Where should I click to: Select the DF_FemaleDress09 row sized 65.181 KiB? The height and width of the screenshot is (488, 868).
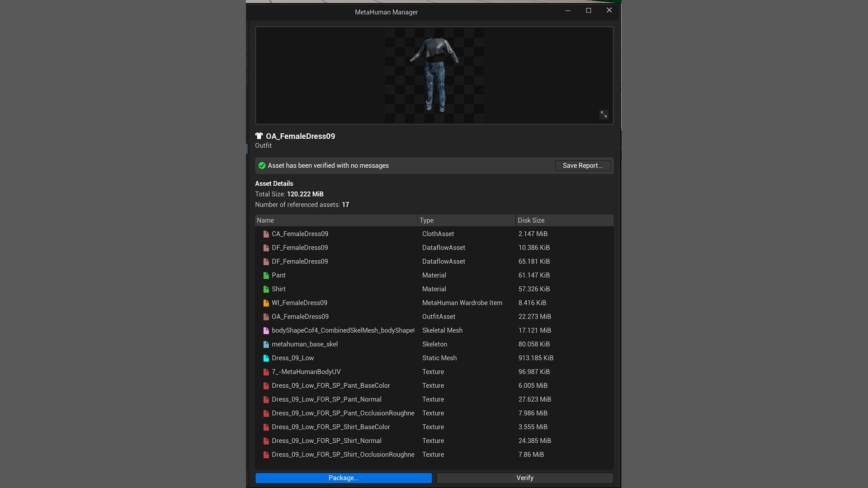coord(434,262)
